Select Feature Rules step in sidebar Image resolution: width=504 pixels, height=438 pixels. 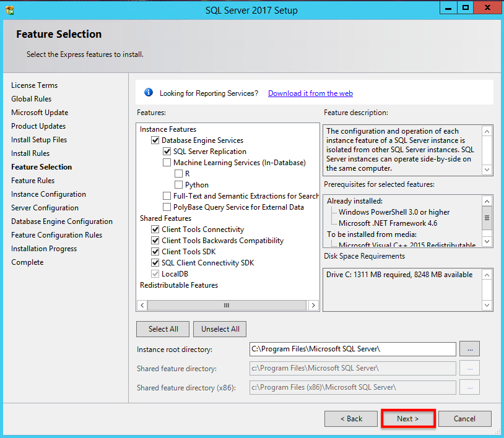click(x=33, y=181)
